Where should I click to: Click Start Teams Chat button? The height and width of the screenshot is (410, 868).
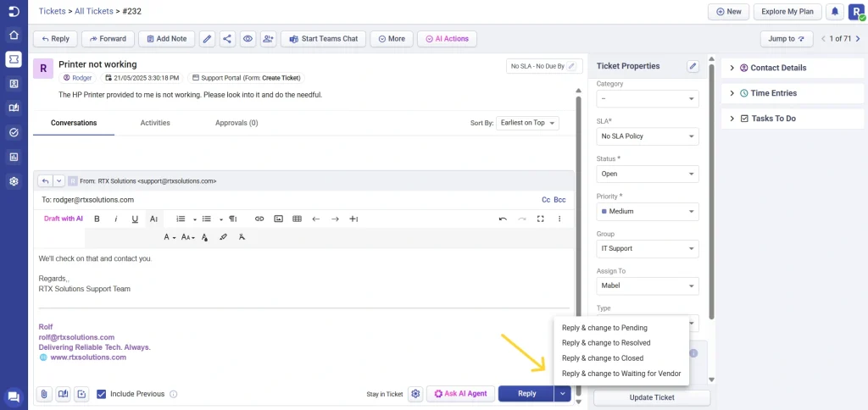pyautogui.click(x=323, y=39)
